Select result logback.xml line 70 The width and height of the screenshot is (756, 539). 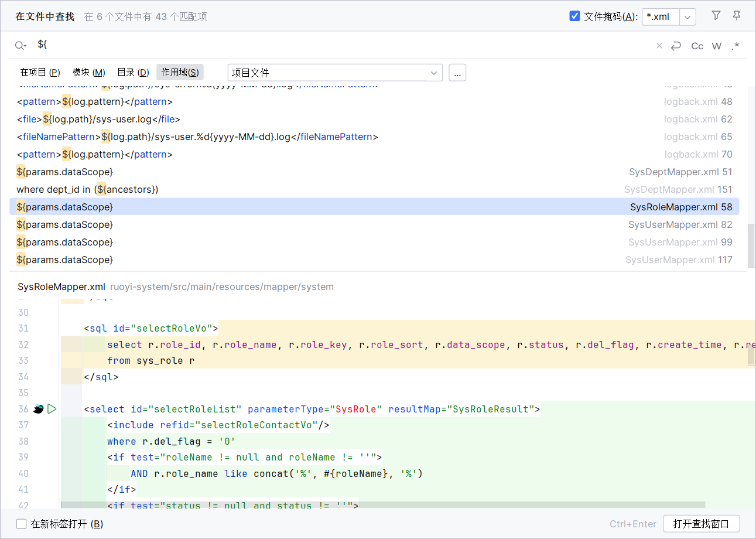pyautogui.click(x=375, y=154)
